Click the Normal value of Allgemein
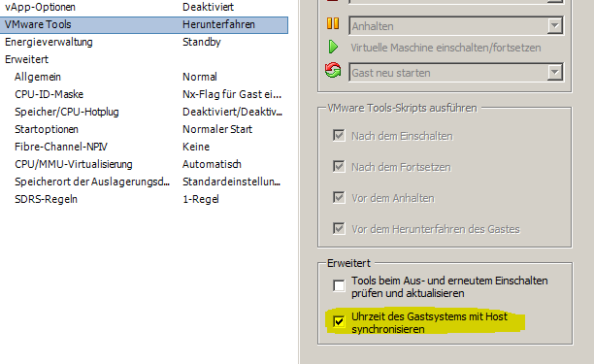 [200, 77]
